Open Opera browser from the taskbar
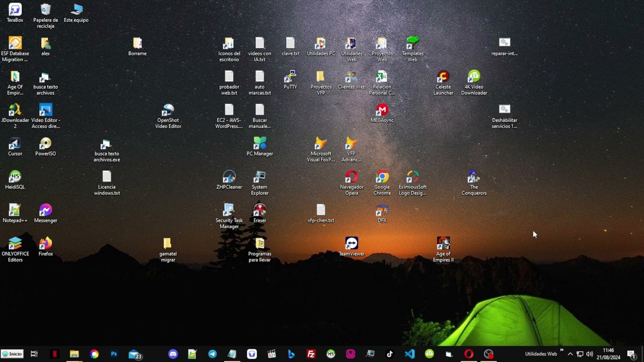 (x=469, y=354)
